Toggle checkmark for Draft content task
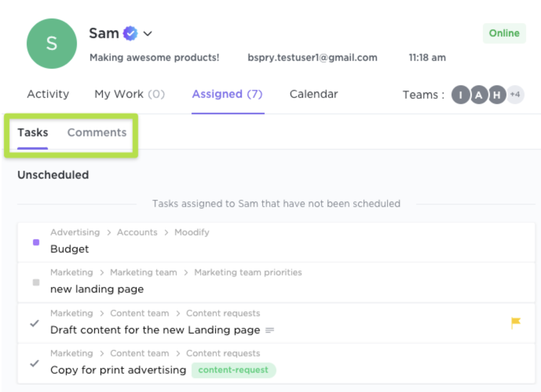Image resolution: width=541 pixels, height=392 pixels. point(35,323)
